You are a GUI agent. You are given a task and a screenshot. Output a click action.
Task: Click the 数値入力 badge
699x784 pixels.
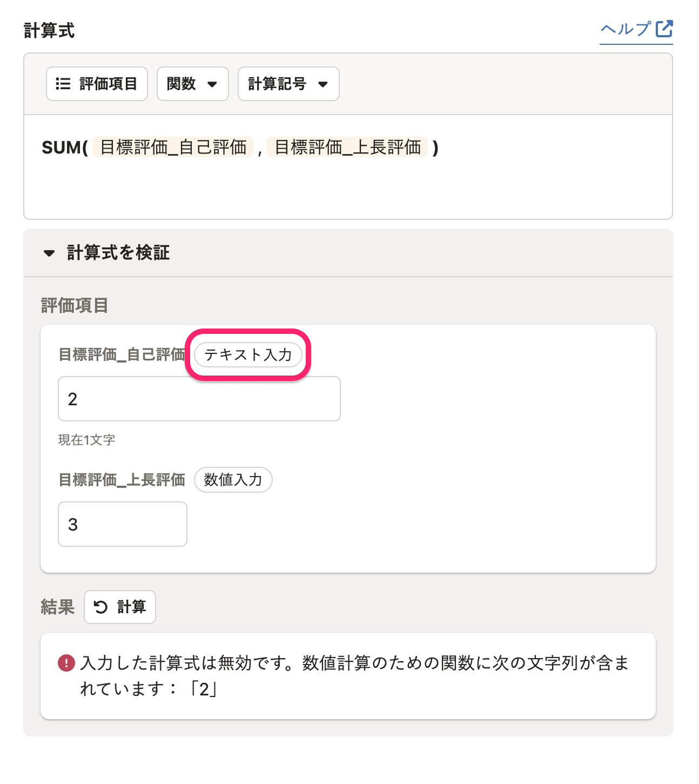[233, 480]
